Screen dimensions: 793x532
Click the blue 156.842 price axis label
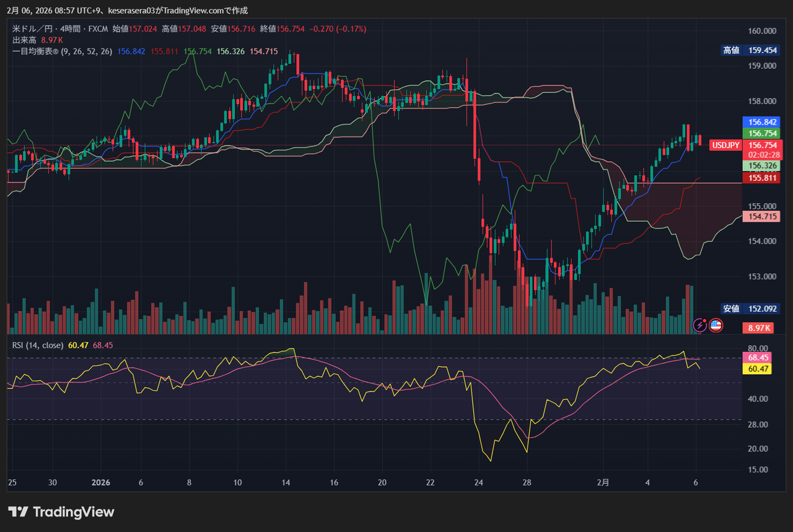(x=761, y=123)
